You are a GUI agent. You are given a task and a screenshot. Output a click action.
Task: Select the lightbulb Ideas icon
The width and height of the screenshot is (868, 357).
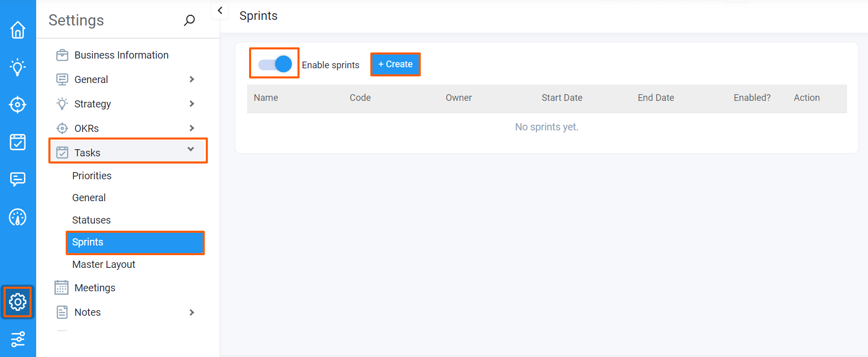(x=18, y=67)
